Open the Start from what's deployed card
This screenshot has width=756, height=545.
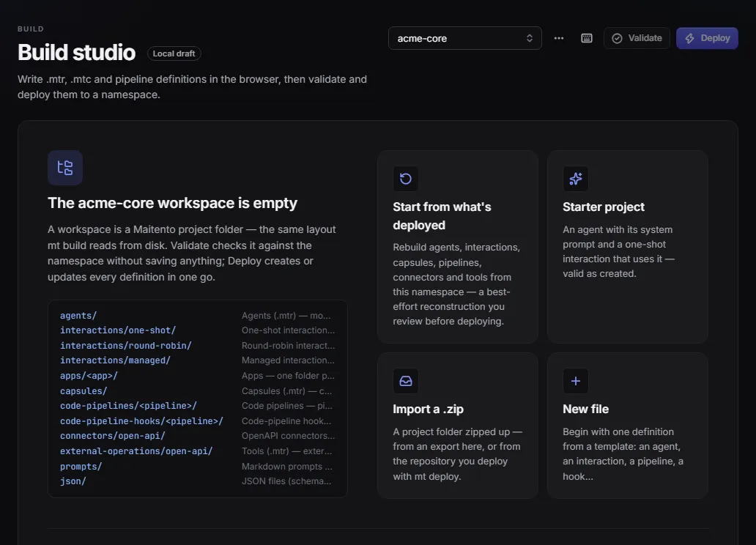[458, 246]
